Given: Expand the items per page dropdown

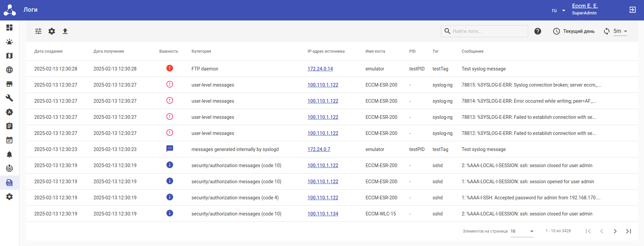Looking at the screenshot, I should (x=522, y=231).
